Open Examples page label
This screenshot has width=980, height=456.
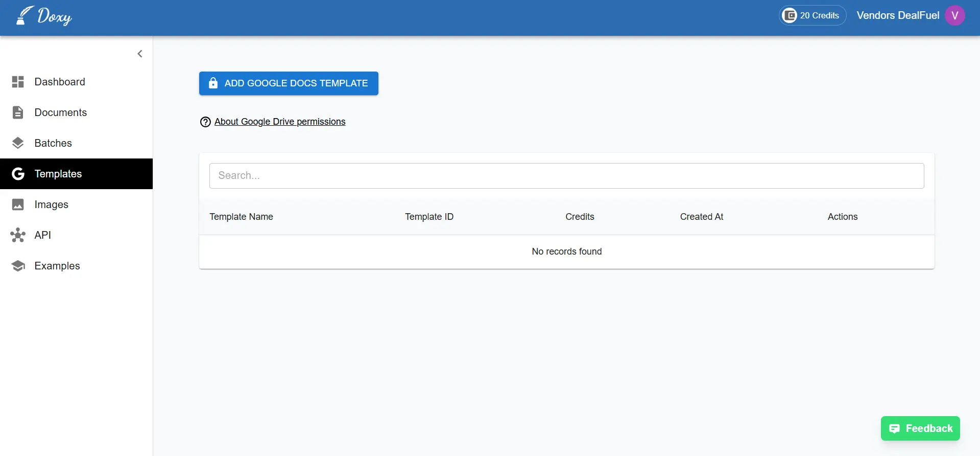(57, 266)
